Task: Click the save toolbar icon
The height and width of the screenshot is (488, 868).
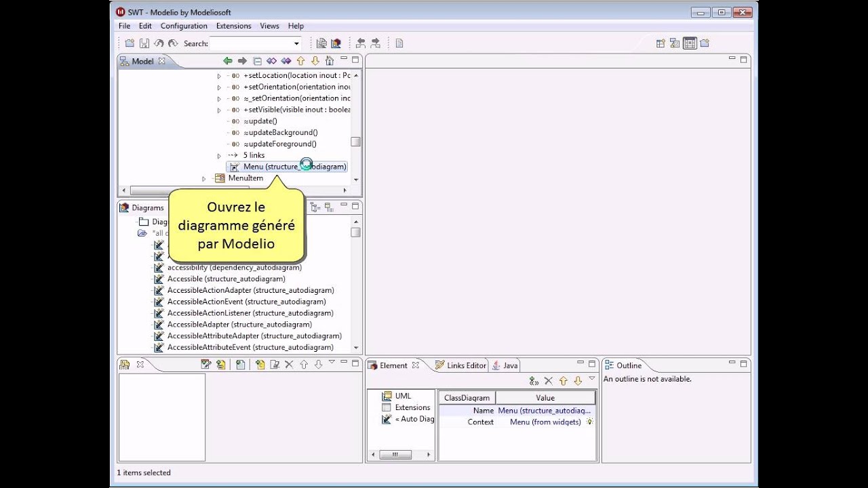Action: [x=144, y=43]
